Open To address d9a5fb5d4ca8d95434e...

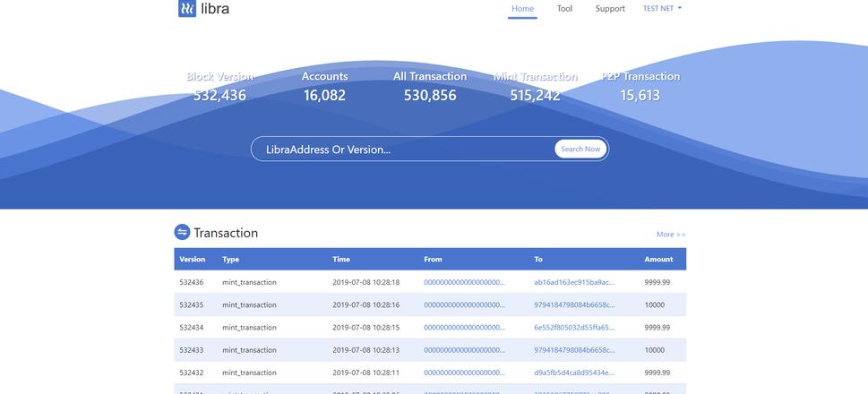(x=574, y=373)
